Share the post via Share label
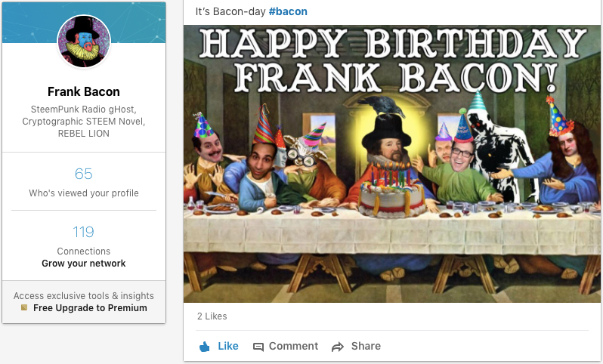 (x=366, y=346)
